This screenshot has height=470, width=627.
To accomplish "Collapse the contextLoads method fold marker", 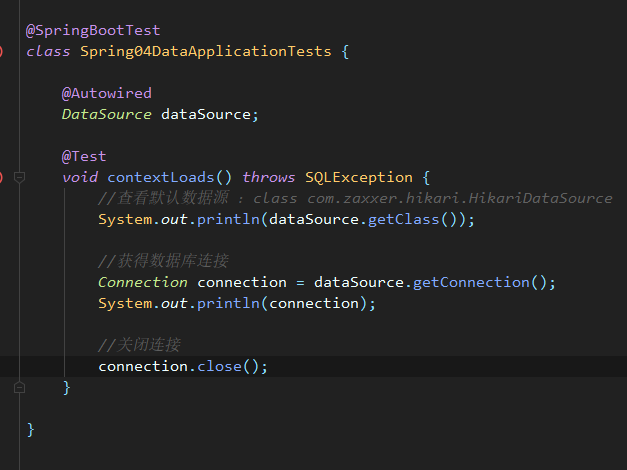I will 18,177.
